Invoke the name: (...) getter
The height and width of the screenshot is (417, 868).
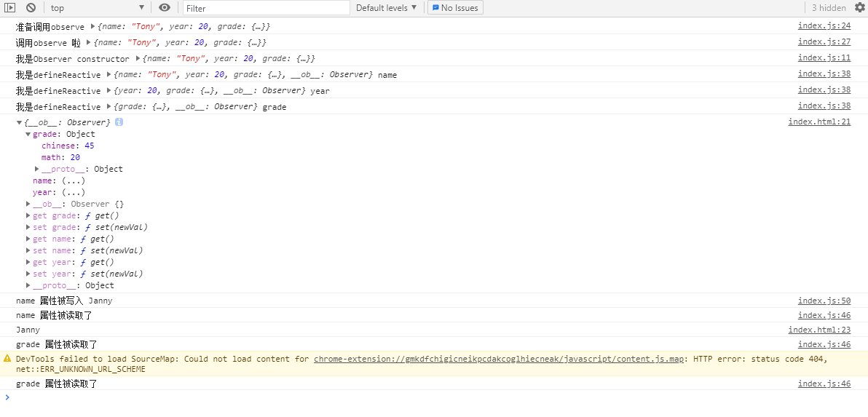tap(74, 181)
